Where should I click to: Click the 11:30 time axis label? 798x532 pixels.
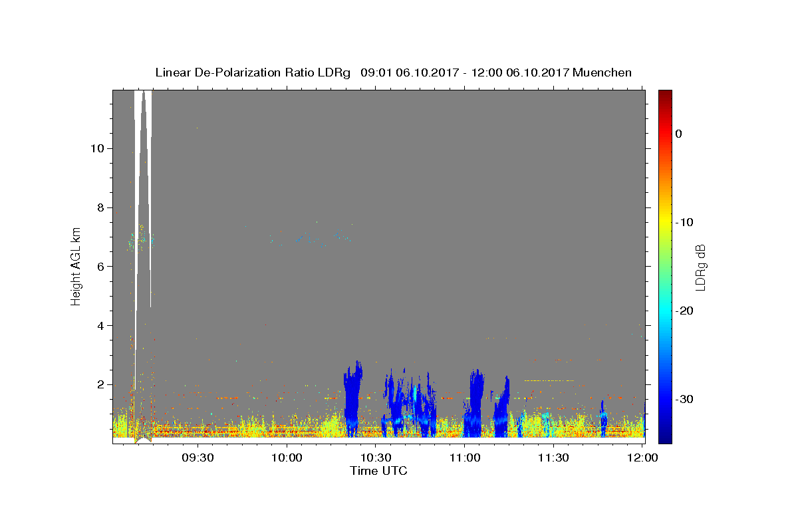554,458
